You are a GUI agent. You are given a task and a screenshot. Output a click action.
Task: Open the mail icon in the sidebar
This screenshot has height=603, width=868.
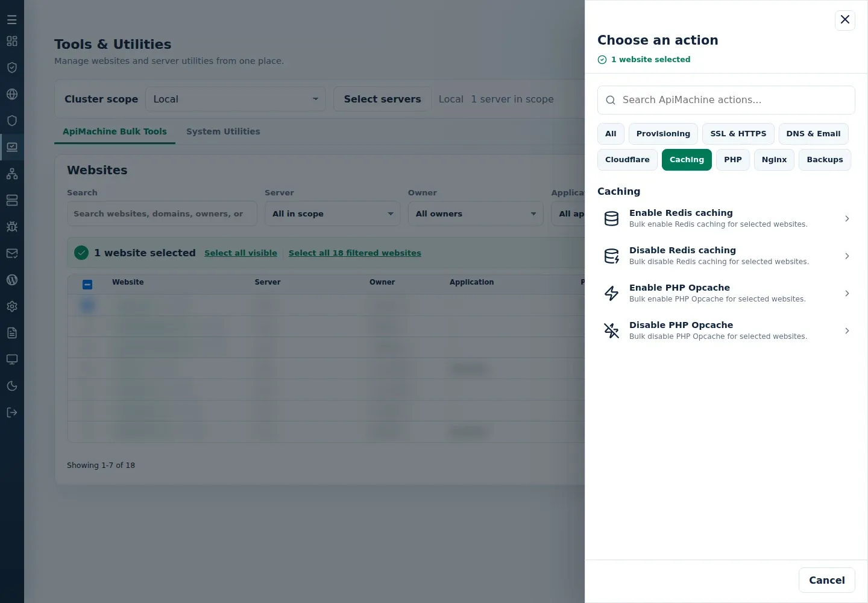click(x=12, y=253)
